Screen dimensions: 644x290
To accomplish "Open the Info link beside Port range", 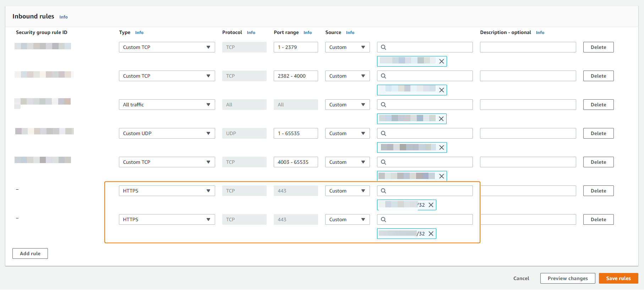I will click(x=307, y=33).
